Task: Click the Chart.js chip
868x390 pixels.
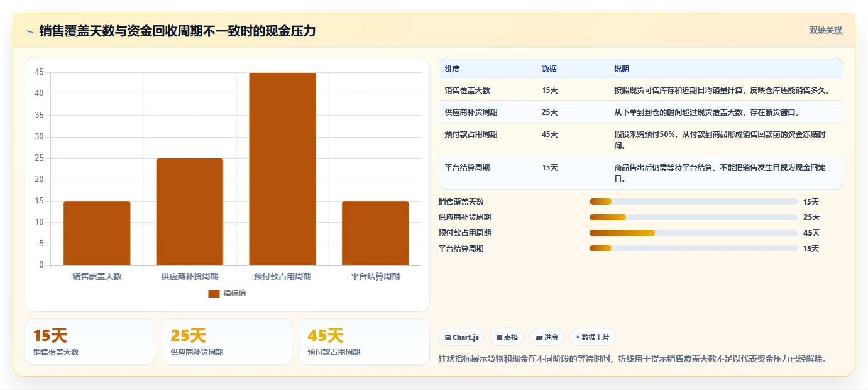Action: 461,337
